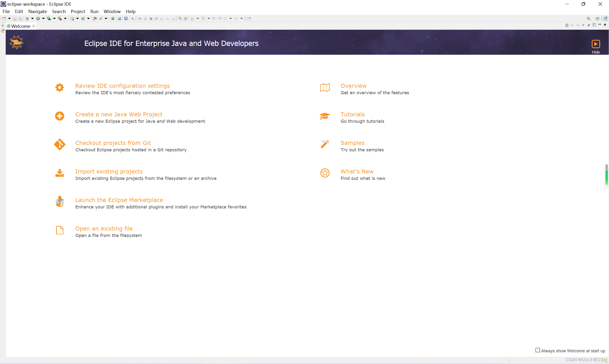The height and width of the screenshot is (364, 609).
Task: Open the Open Perspective icon
Action: click(x=598, y=19)
